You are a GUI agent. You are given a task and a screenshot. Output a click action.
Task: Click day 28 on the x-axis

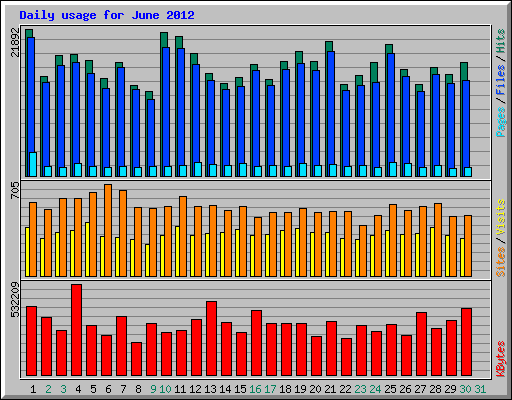[435, 389]
